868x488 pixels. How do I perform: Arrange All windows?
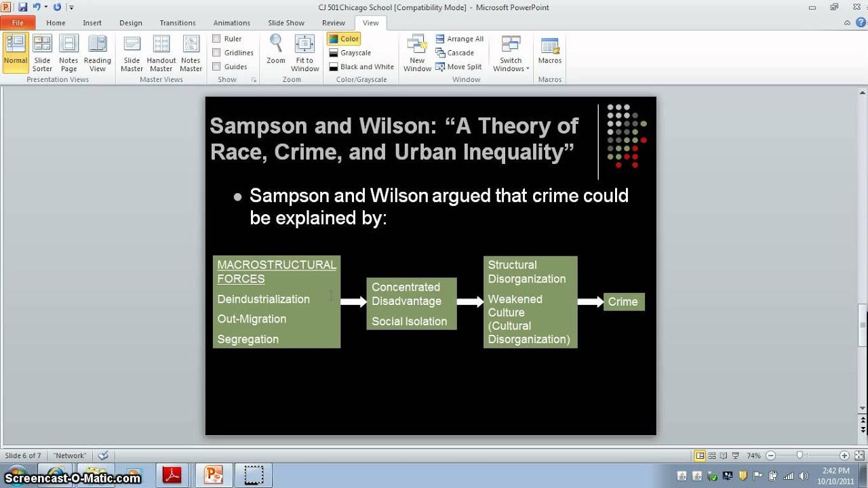tap(460, 39)
